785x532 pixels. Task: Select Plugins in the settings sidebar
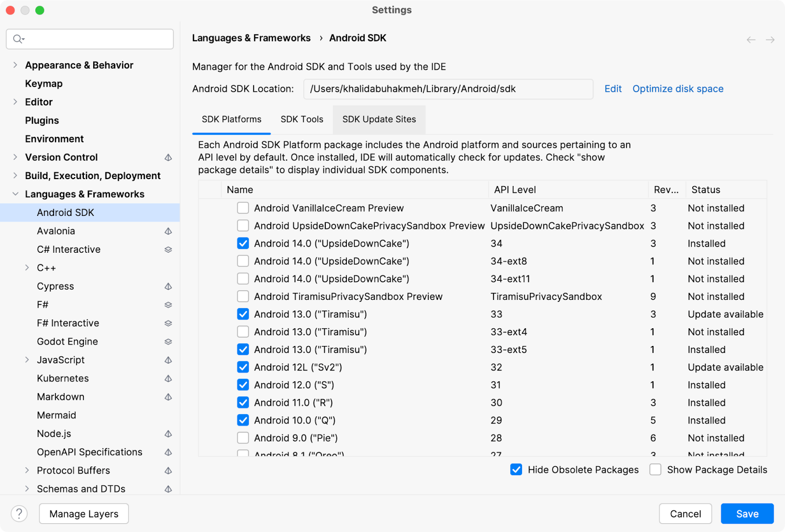[x=42, y=121]
